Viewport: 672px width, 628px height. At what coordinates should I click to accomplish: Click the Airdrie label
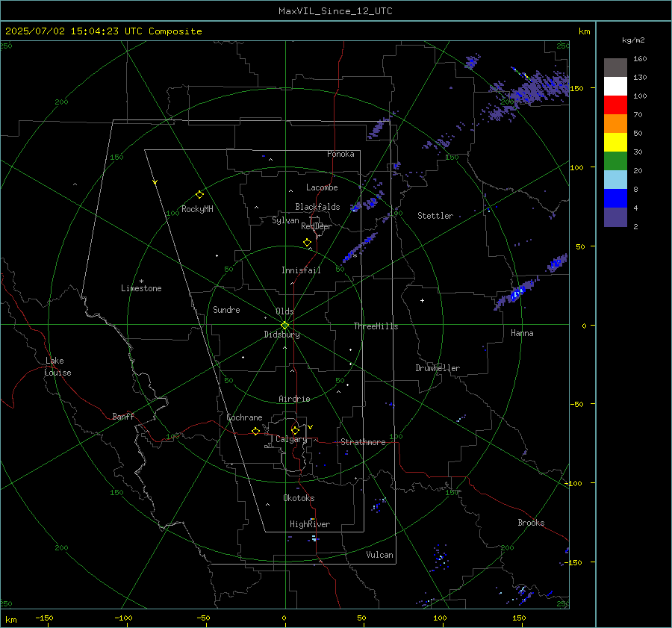(294, 399)
